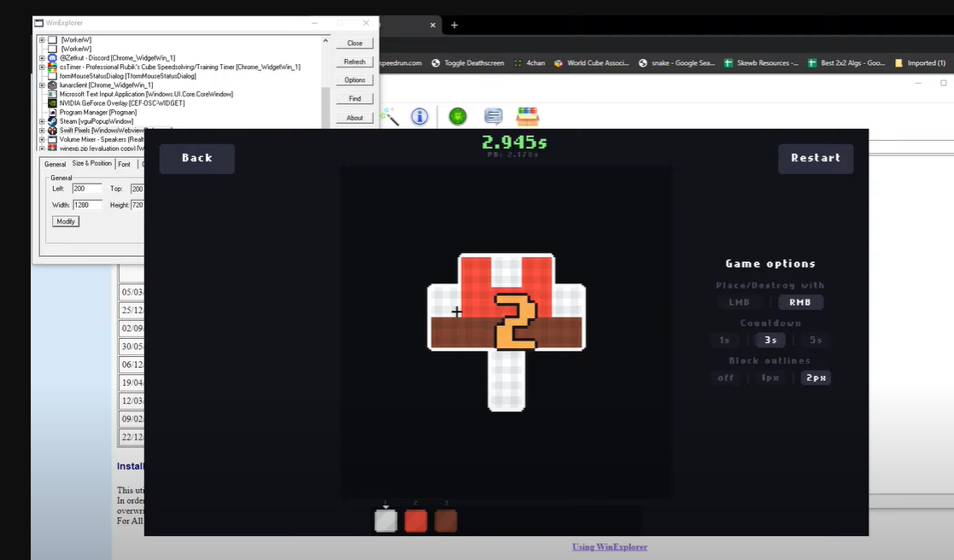This screenshot has width=954, height=560.
Task: Open the Imported bookmarks folder icon
Action: 898,62
